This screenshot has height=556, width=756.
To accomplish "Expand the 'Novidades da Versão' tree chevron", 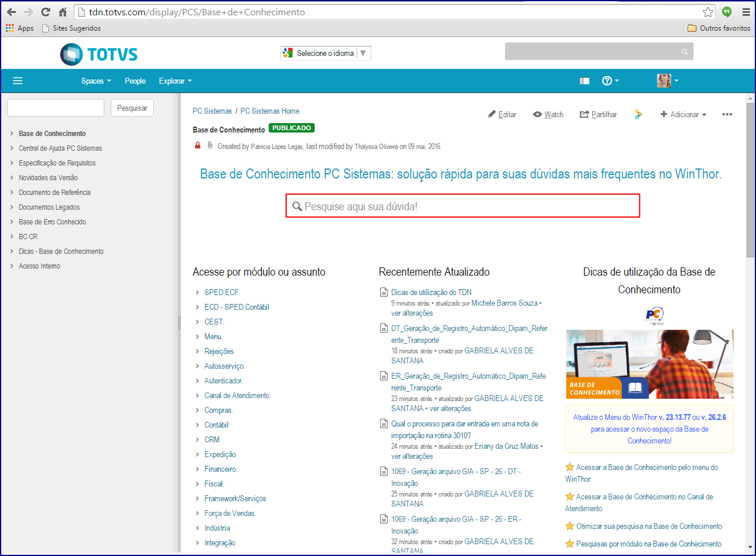I will (12, 177).
